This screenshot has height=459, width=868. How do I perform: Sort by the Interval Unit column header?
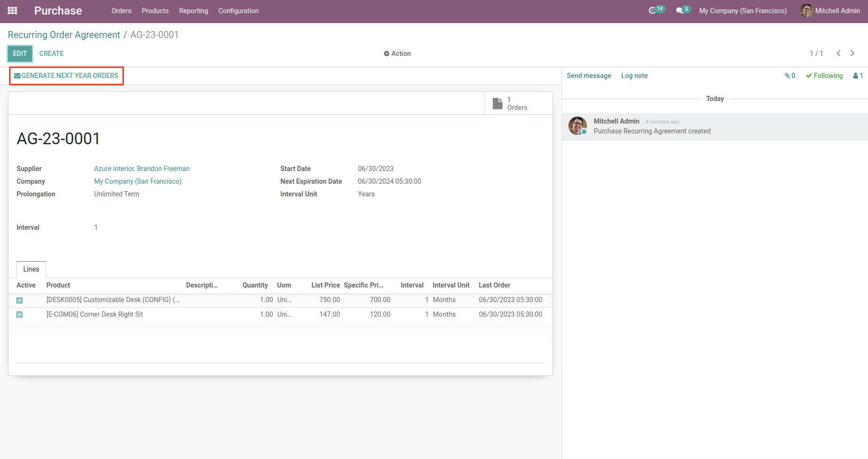point(451,285)
